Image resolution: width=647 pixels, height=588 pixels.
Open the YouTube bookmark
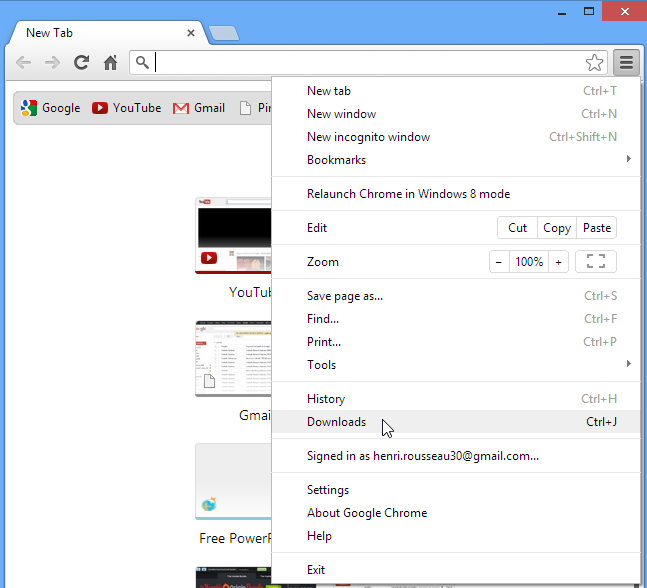pos(126,108)
